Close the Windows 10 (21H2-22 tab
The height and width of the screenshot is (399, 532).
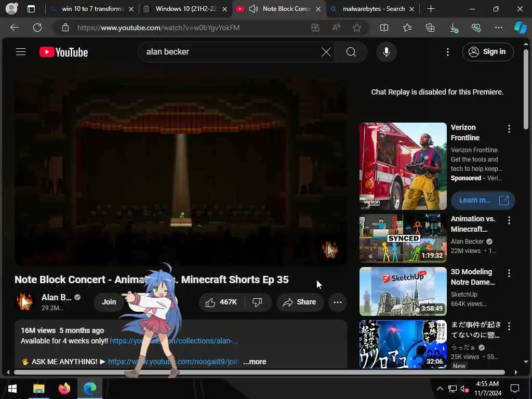pyautogui.click(x=224, y=9)
